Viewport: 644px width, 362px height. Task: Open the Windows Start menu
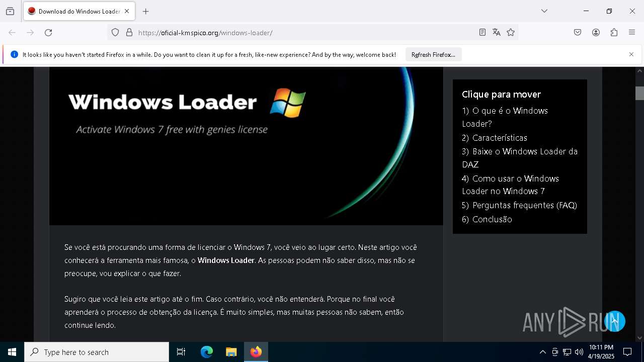[x=12, y=352]
